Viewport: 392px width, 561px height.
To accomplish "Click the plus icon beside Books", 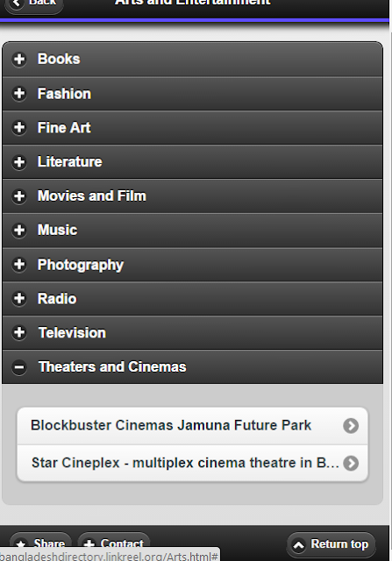I will click(x=19, y=59).
